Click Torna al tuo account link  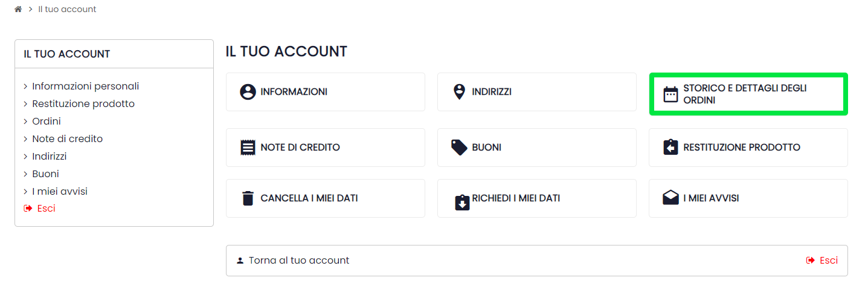click(298, 261)
